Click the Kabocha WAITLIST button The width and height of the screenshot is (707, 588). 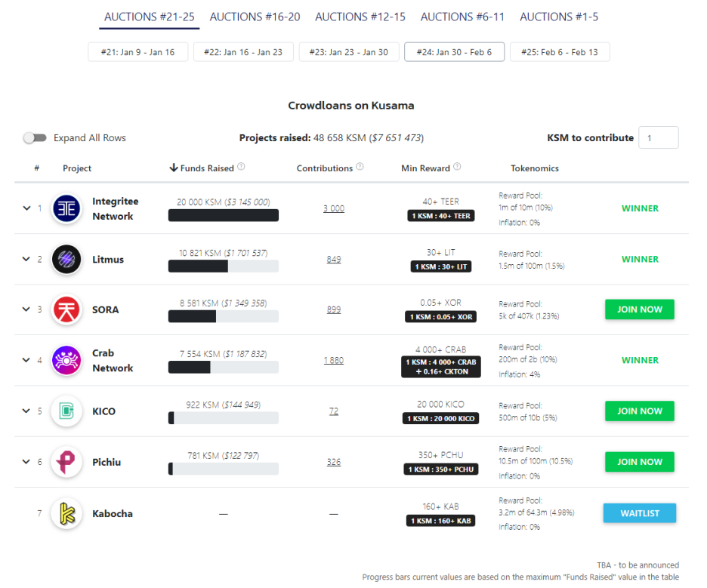tap(639, 513)
